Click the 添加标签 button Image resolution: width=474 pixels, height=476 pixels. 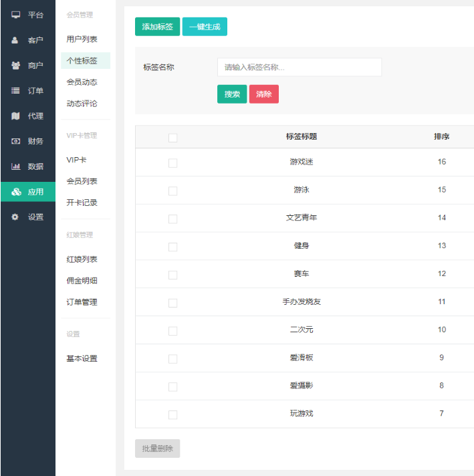point(157,27)
